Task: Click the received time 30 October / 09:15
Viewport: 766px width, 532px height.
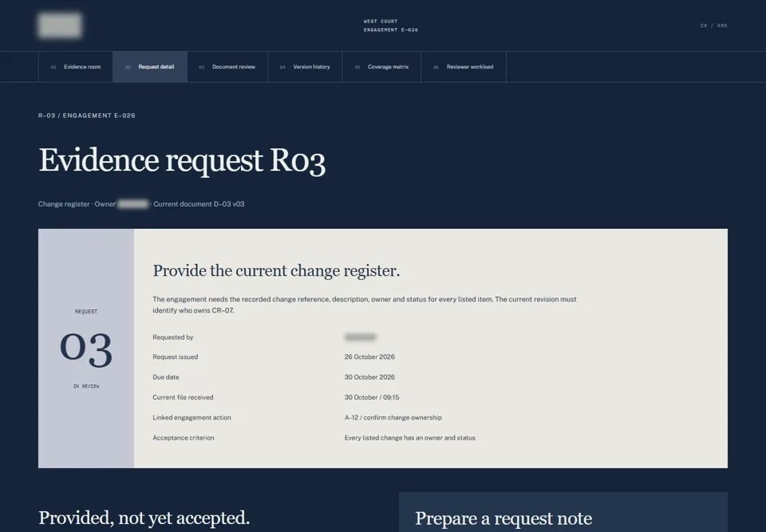Action: [x=372, y=398]
